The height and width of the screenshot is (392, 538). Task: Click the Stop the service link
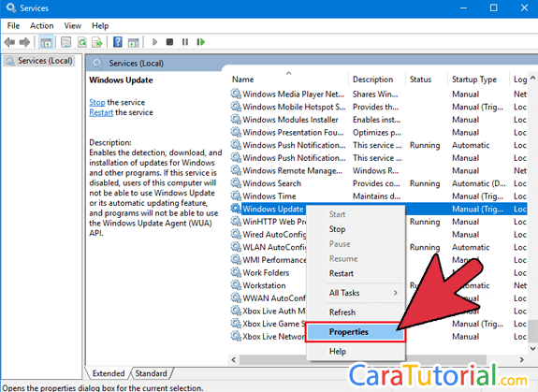click(x=97, y=102)
